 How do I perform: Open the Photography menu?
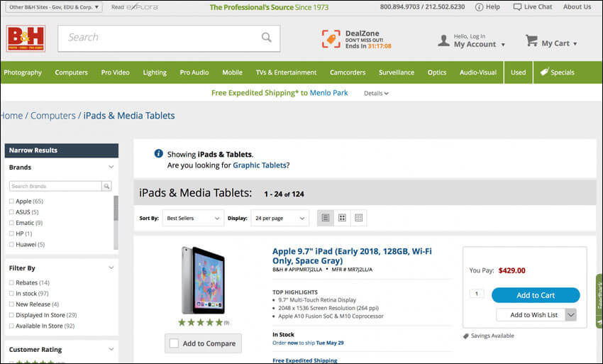[x=23, y=72]
